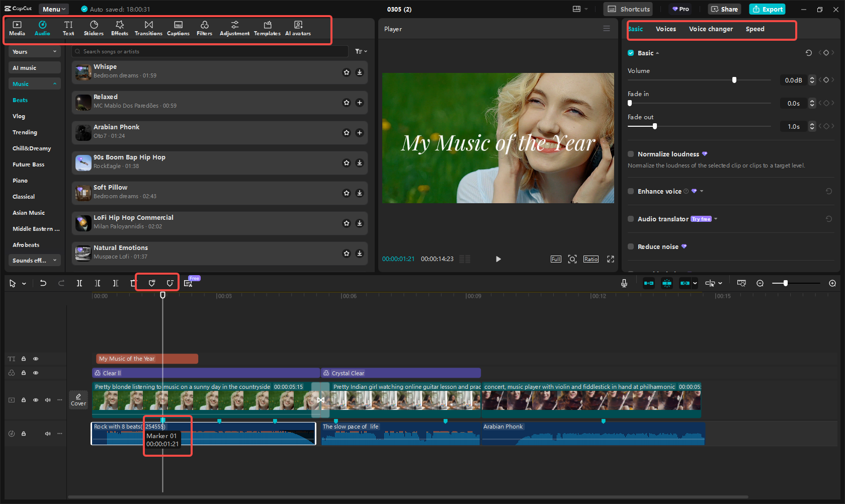Download the Whispe track
The height and width of the screenshot is (504, 845).
click(x=359, y=72)
